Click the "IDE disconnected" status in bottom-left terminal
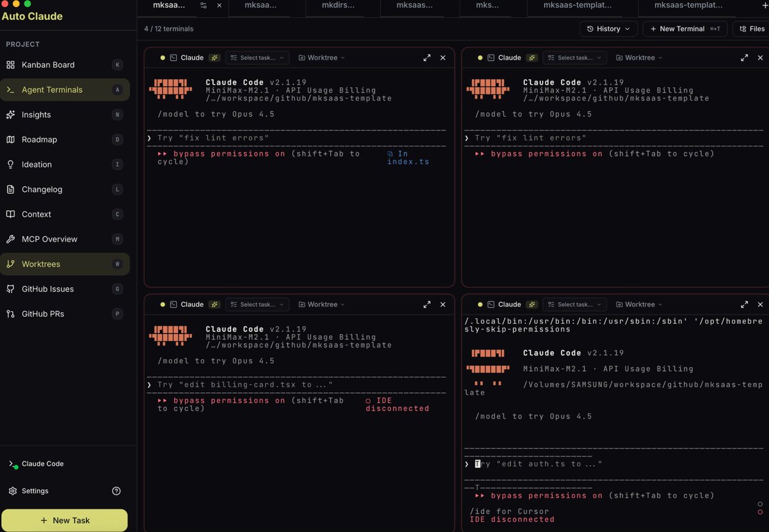Viewport: 769px width, 532px height. pyautogui.click(x=397, y=404)
